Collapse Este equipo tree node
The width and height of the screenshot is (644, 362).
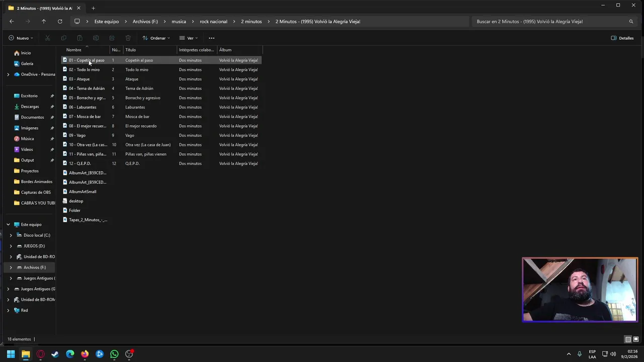[x=8, y=225]
